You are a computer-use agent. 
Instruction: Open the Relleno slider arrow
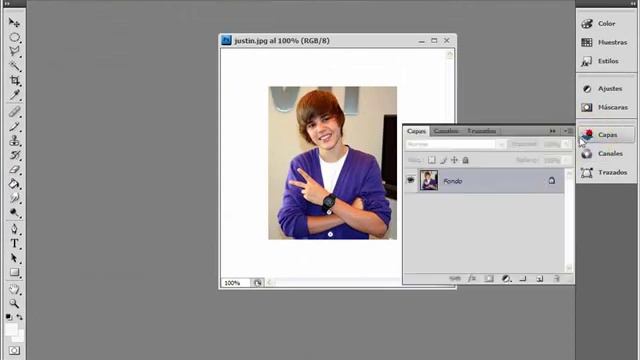click(x=566, y=160)
